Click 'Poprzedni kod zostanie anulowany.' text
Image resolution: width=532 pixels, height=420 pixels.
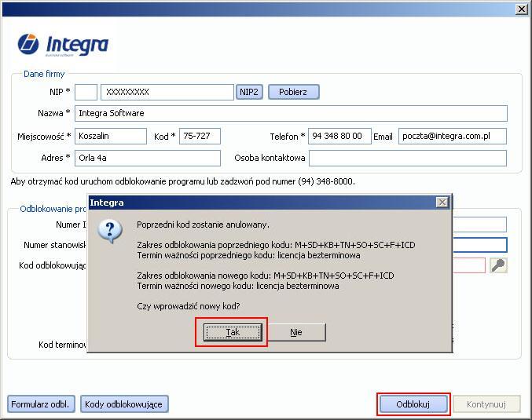click(203, 225)
